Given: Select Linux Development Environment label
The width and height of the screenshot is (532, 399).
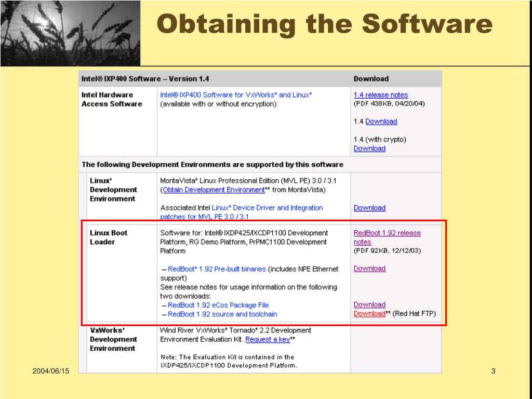Looking at the screenshot, I should [x=113, y=190].
